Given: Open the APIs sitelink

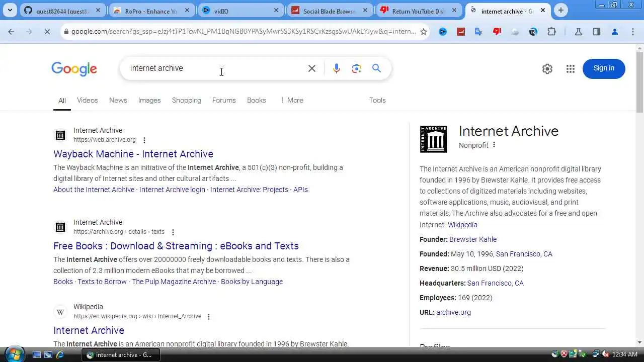Looking at the screenshot, I should [x=300, y=190].
